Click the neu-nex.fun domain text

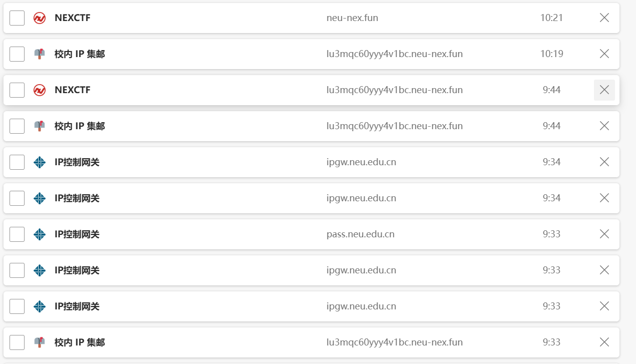[352, 18]
